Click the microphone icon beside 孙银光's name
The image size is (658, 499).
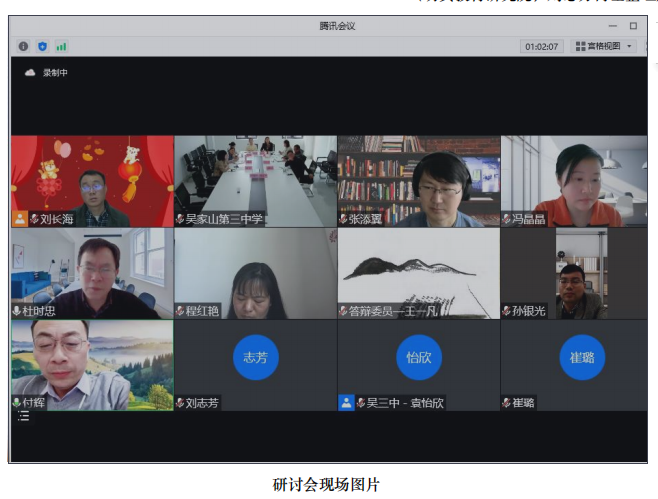coord(507,311)
